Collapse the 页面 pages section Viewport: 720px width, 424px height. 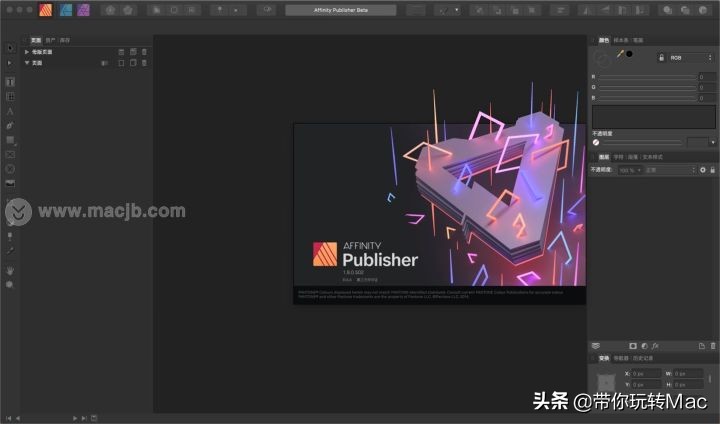coord(27,63)
